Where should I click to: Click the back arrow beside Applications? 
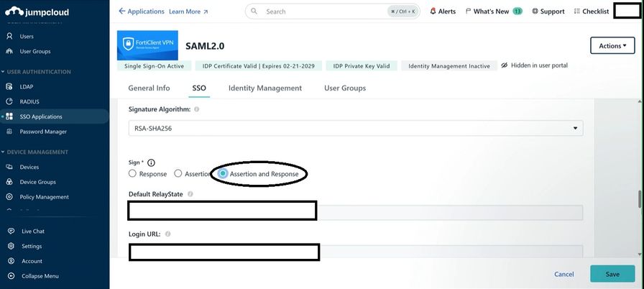click(x=121, y=12)
